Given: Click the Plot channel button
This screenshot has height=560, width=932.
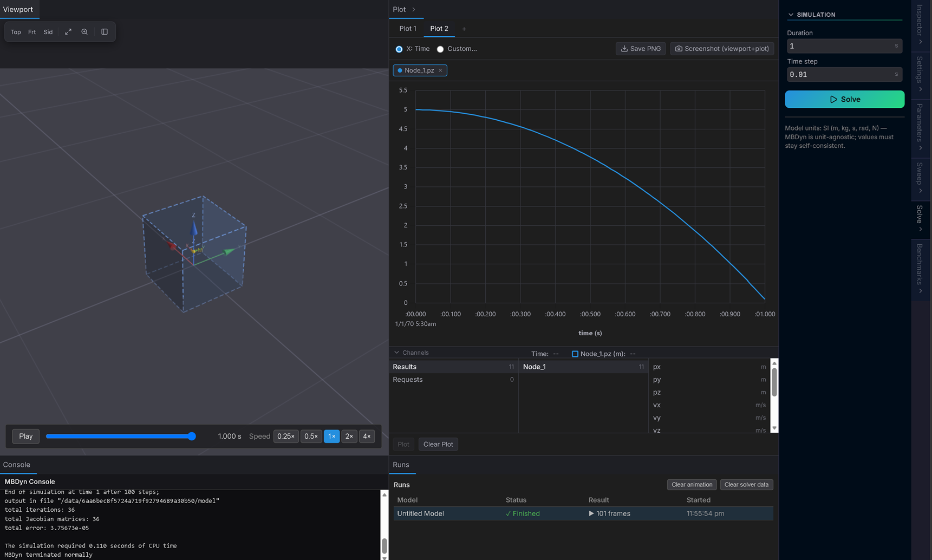Looking at the screenshot, I should pos(403,444).
